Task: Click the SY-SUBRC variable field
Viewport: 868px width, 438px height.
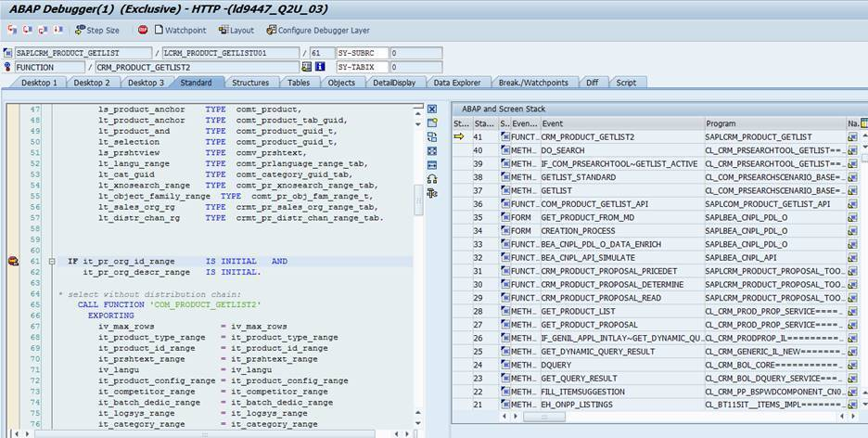Action: coord(362,53)
